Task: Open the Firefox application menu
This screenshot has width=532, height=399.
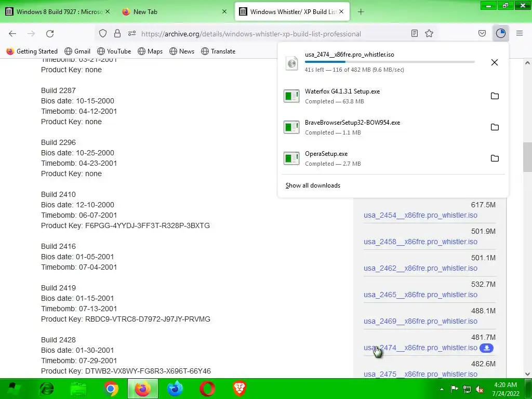Action: (x=520, y=34)
